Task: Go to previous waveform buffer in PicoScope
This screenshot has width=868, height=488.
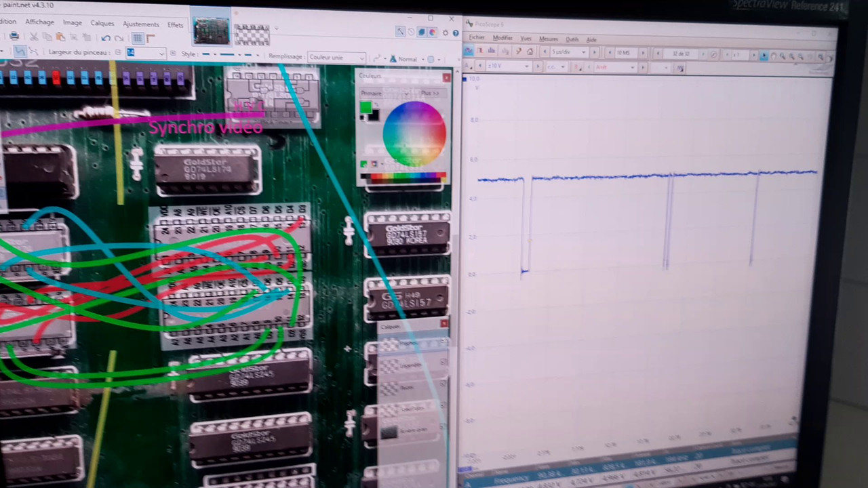Action: (658, 54)
